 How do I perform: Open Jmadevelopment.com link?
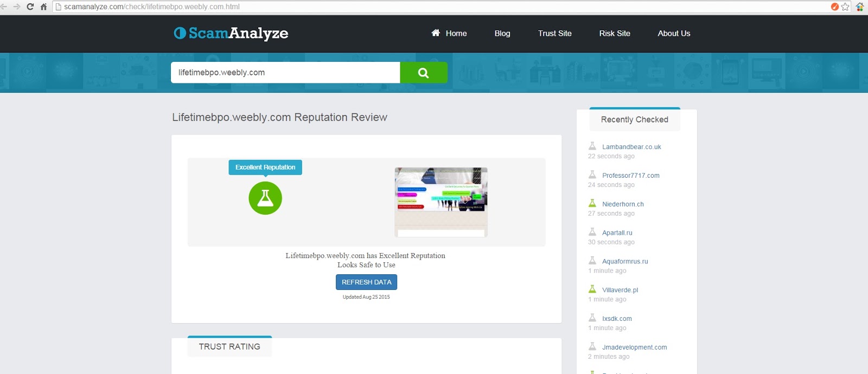pos(635,347)
